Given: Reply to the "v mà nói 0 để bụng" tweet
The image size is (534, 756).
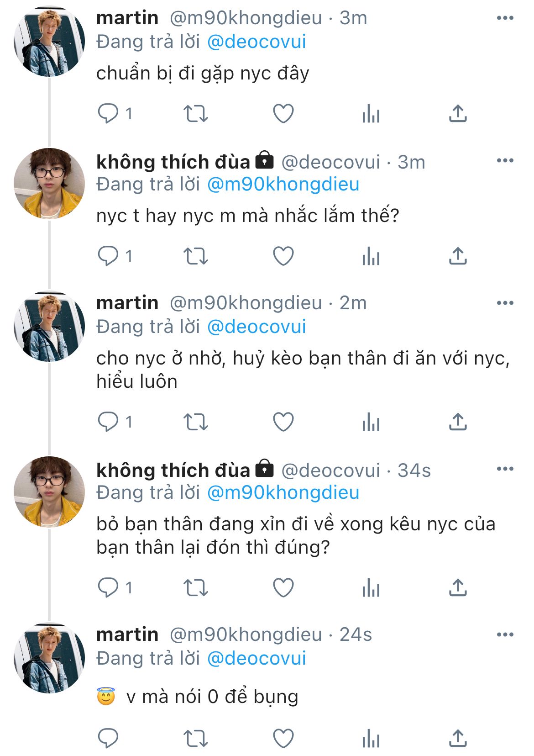Looking at the screenshot, I should pos(108,738).
